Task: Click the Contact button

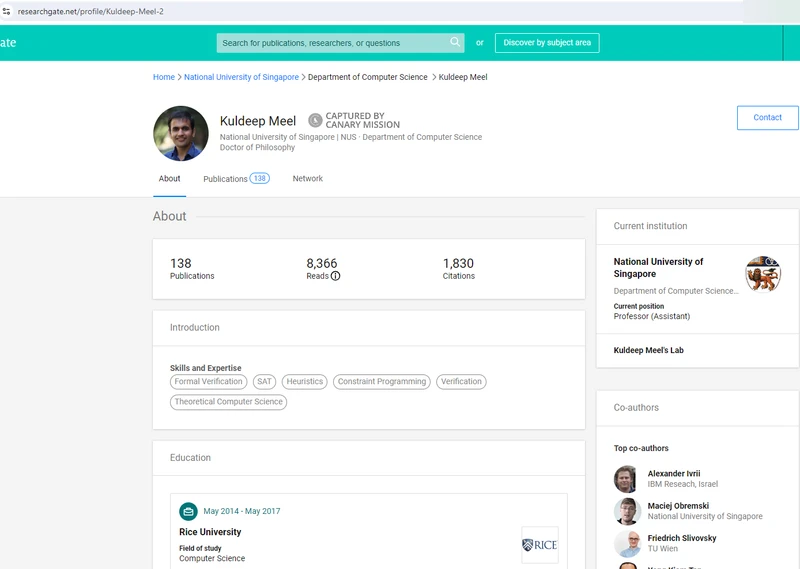Action: (767, 117)
